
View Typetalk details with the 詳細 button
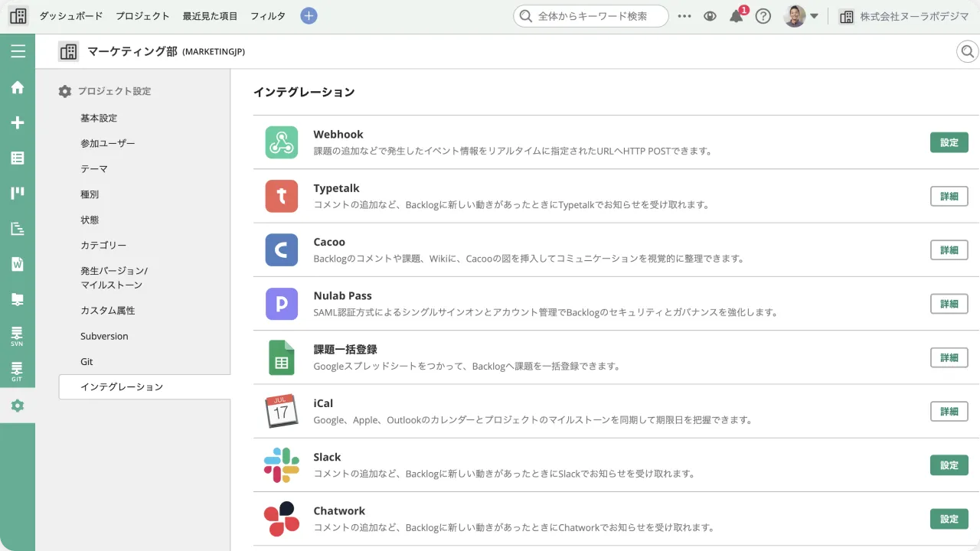tap(949, 196)
